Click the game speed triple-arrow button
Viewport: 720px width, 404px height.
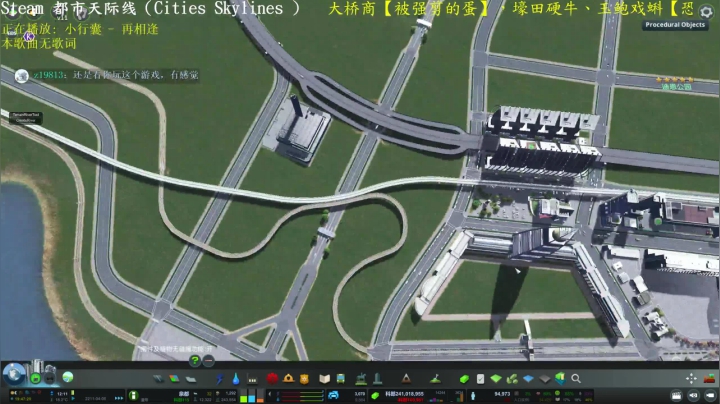pyautogui.click(x=119, y=398)
